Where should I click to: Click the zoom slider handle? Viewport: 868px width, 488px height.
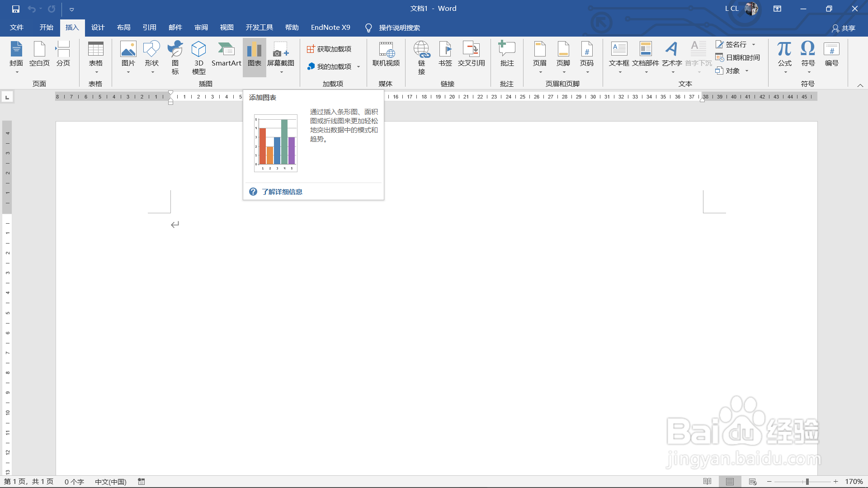pyautogui.click(x=807, y=482)
